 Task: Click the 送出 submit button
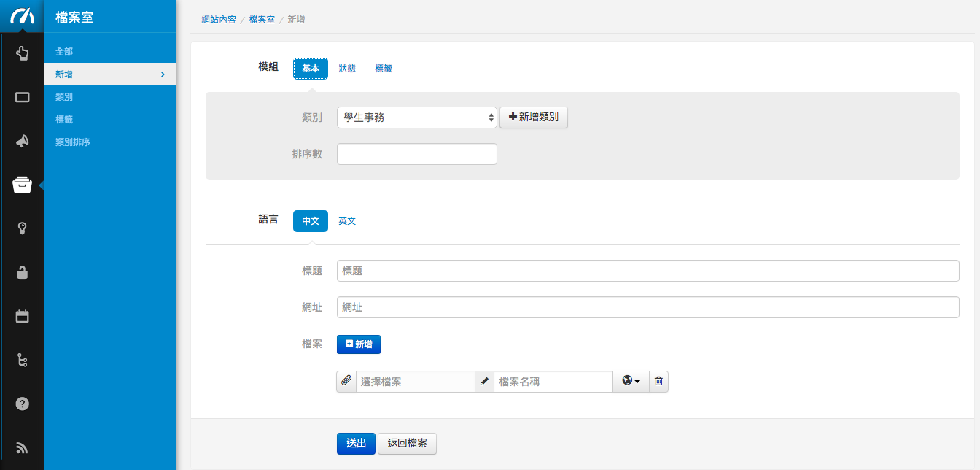click(x=356, y=444)
